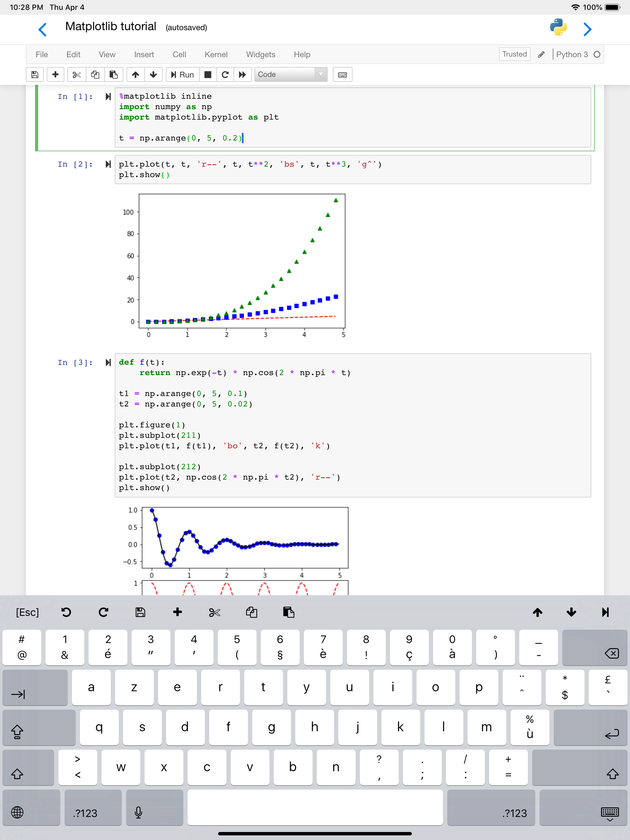This screenshot has height=840, width=630.
Task: Run cell In [3] with its side run icon
Action: coord(108,362)
